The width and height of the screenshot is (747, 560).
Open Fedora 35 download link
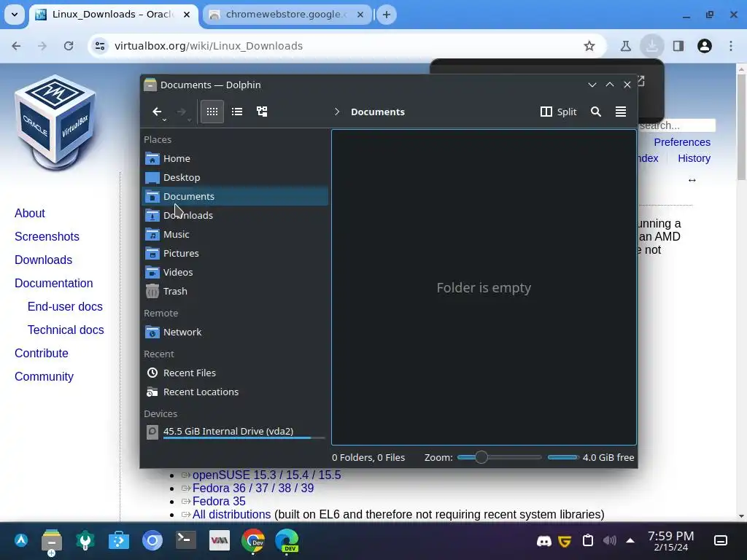[219, 501]
